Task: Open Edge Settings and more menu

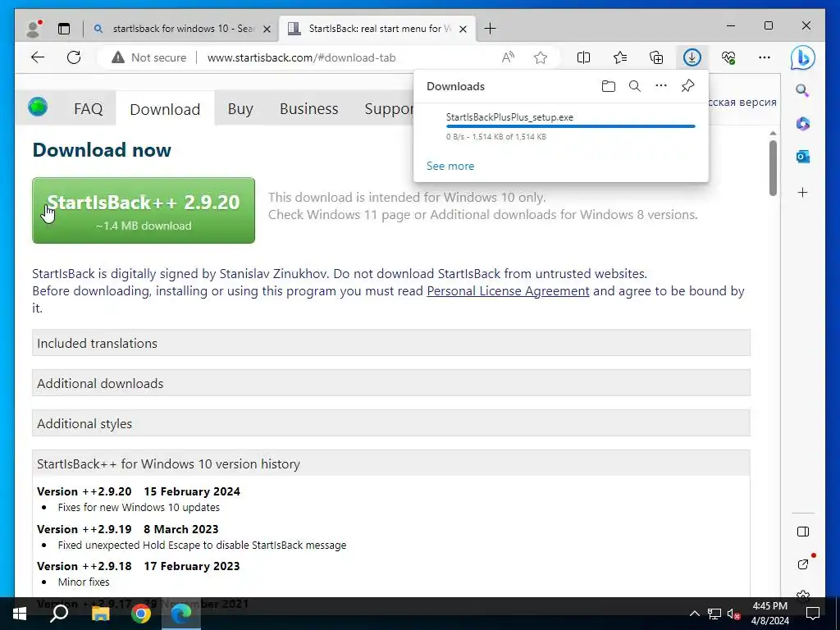Action: (x=765, y=57)
